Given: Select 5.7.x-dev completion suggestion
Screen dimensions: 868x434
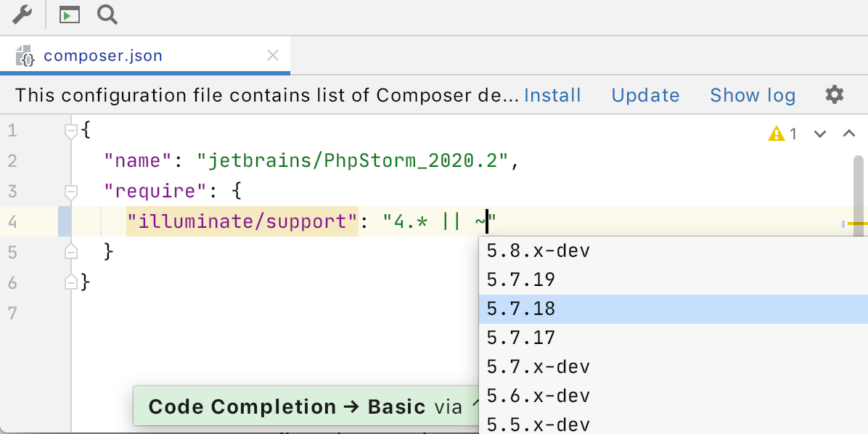Looking at the screenshot, I should (x=673, y=367).
